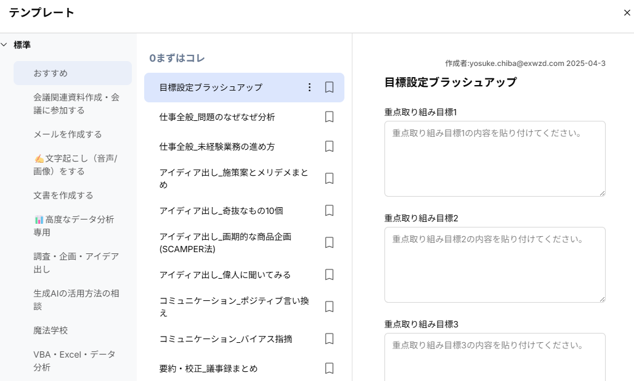The image size is (634, 381).
Task: Close the テンプレート dialog
Action: [627, 13]
